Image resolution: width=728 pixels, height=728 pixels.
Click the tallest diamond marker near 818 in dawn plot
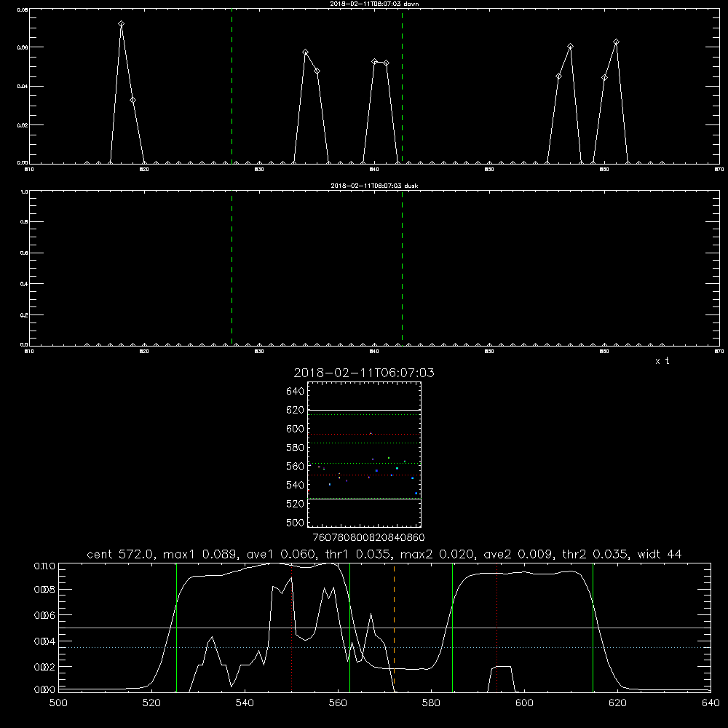point(121,24)
